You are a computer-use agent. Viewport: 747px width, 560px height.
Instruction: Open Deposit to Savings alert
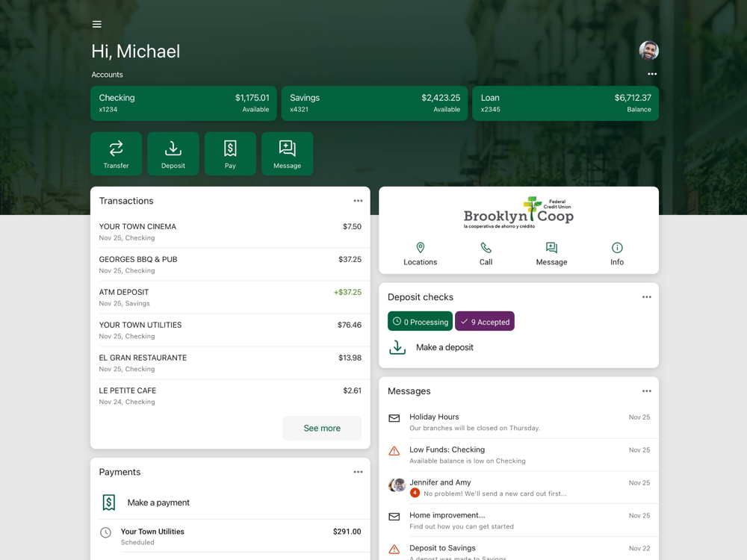[519, 549]
